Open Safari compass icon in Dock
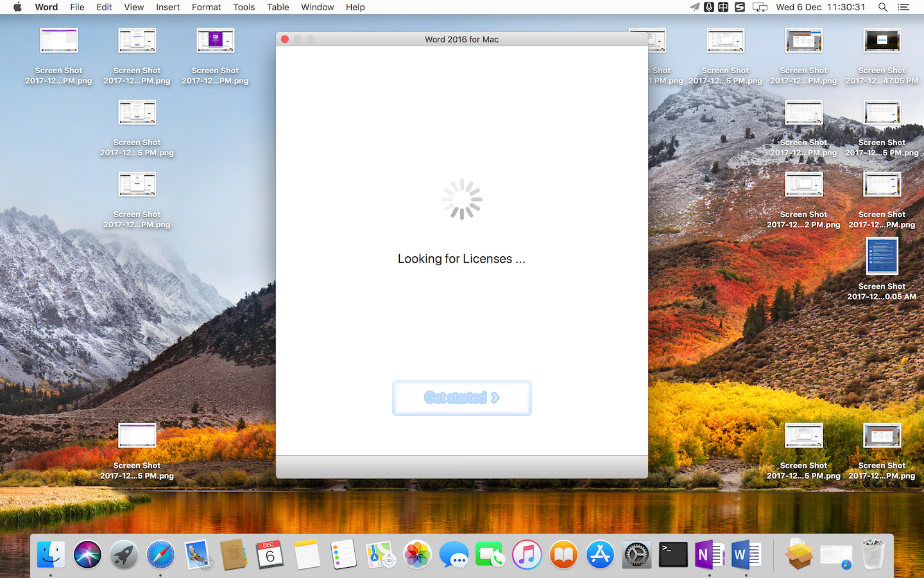 [x=160, y=555]
